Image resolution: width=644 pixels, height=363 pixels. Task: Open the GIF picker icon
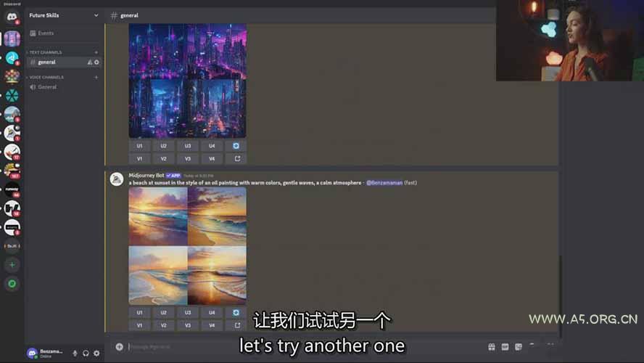[x=505, y=347]
